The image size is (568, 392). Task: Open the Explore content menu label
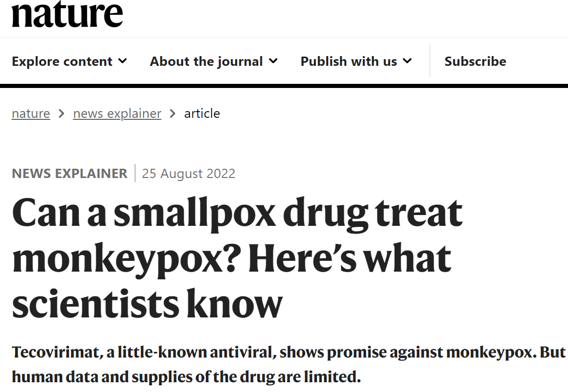click(62, 61)
